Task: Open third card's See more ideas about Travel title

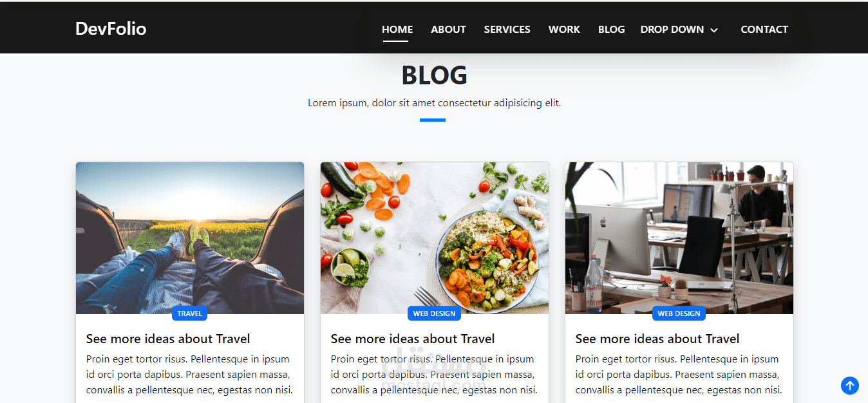Action: tap(657, 339)
